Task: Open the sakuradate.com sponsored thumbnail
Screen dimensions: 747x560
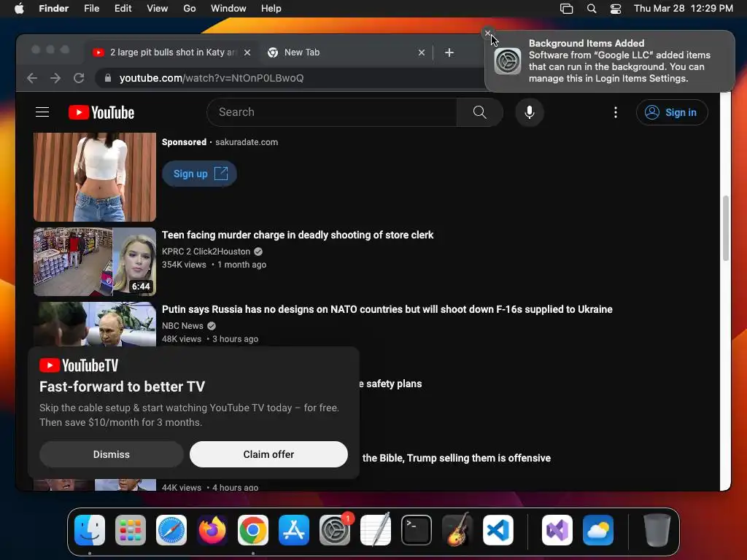Action: coord(95,177)
